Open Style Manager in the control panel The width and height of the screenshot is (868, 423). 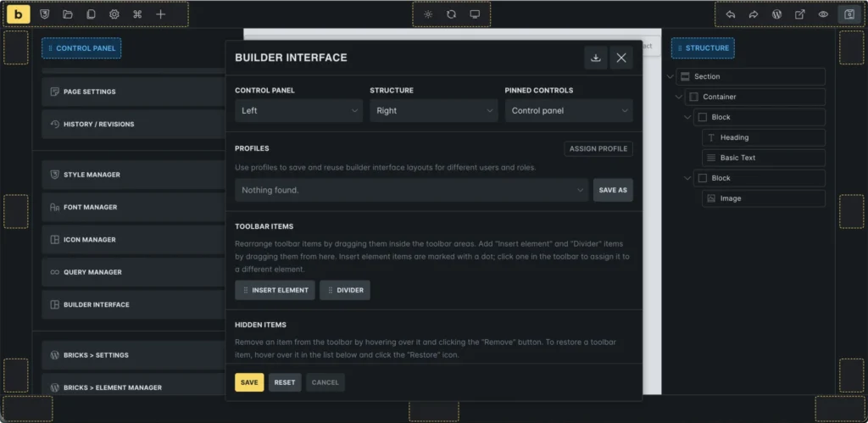click(x=133, y=175)
